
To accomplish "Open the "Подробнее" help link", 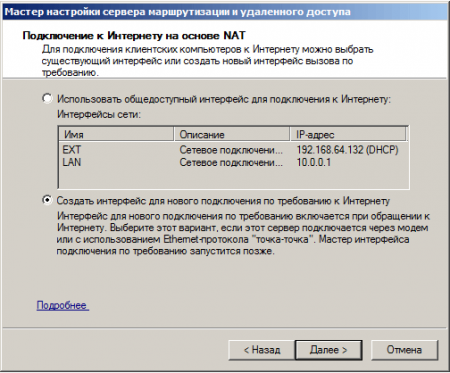I will [62, 305].
